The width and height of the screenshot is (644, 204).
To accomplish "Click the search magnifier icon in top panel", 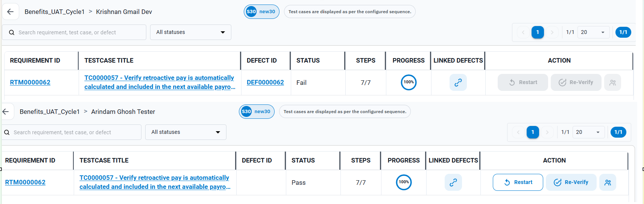I will point(12,32).
